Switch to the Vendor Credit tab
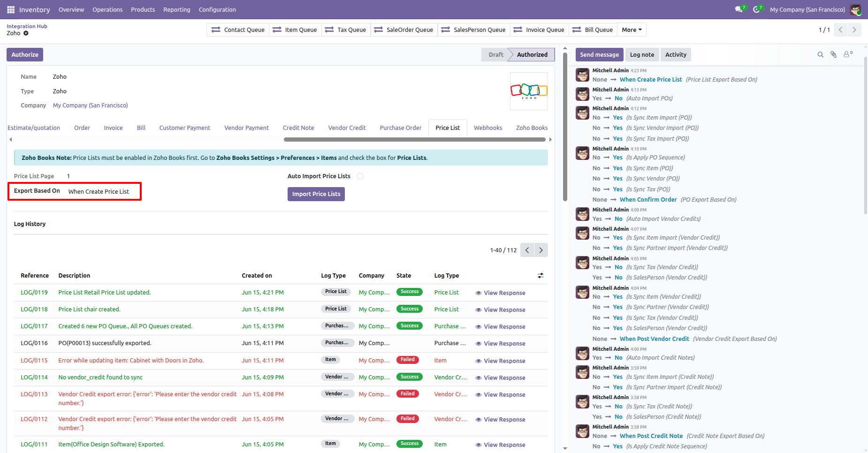 click(x=347, y=128)
